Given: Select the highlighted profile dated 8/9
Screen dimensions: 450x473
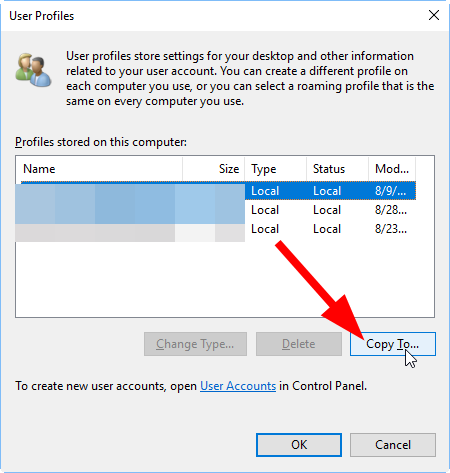Looking at the screenshot, I should (x=216, y=191).
